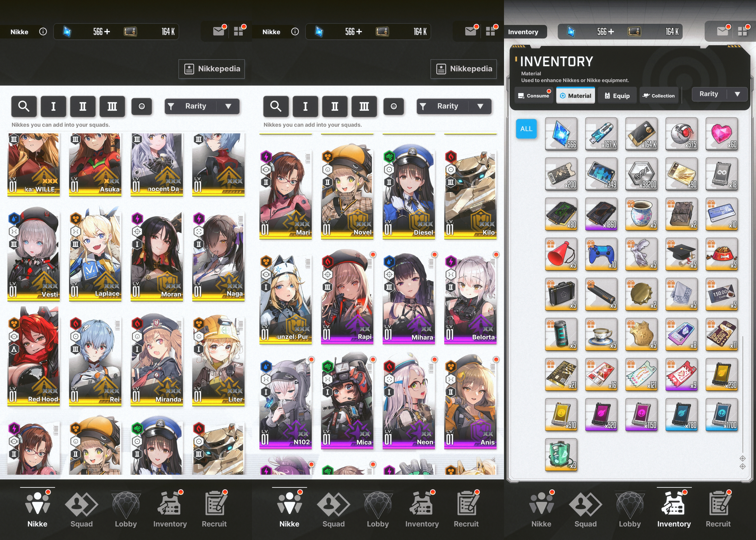Screen dimensions: 756x540
Task: Click info icon next to left Nikke title
Action: point(43,31)
